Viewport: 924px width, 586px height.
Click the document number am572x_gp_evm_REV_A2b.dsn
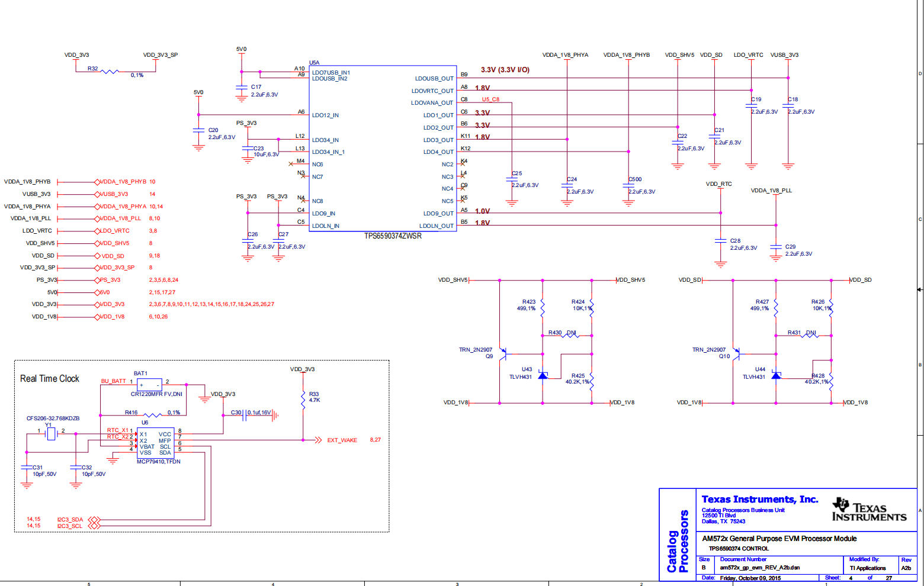coord(759,567)
